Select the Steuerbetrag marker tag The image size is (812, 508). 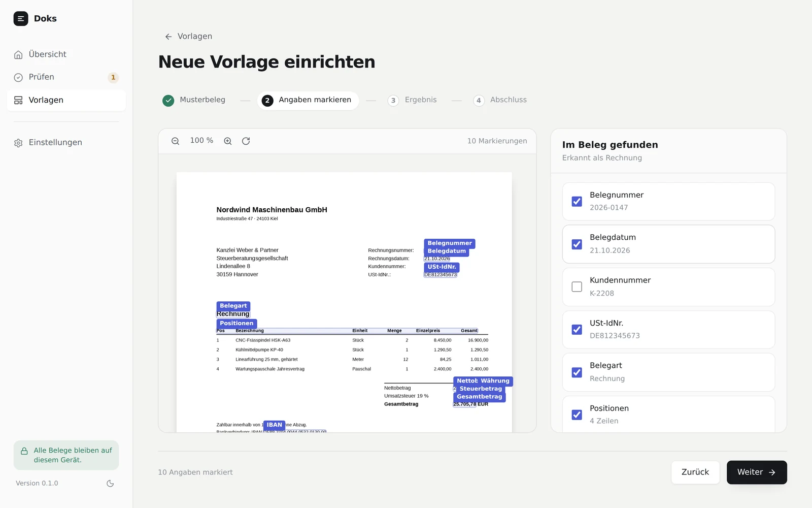click(x=481, y=389)
